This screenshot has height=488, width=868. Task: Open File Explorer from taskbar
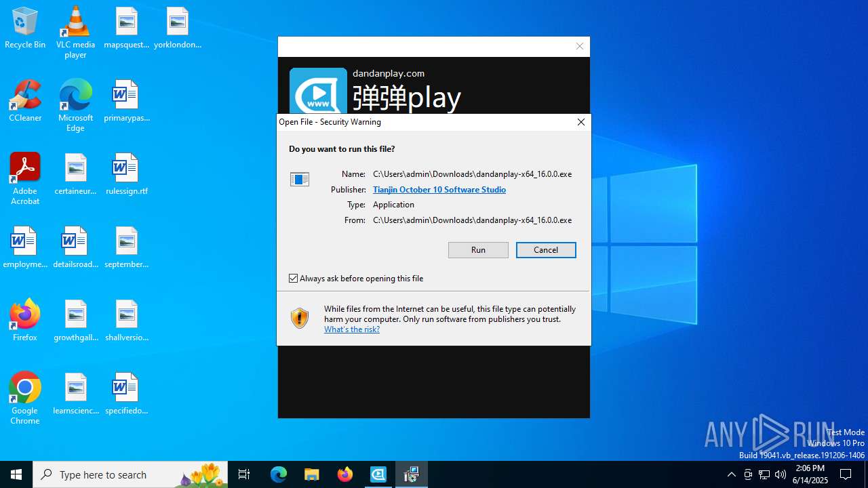click(312, 474)
